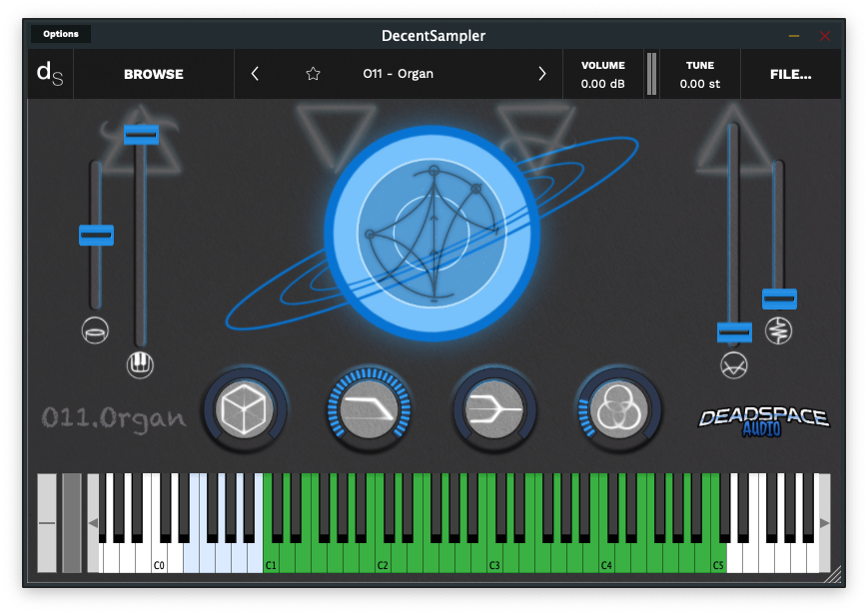Play the C3 key on the keyboard
The width and height of the screenshot is (868, 614).
point(494,557)
